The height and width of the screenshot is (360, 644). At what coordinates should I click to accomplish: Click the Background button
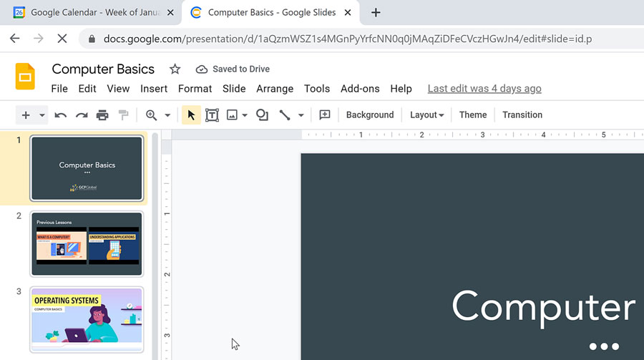tap(370, 115)
